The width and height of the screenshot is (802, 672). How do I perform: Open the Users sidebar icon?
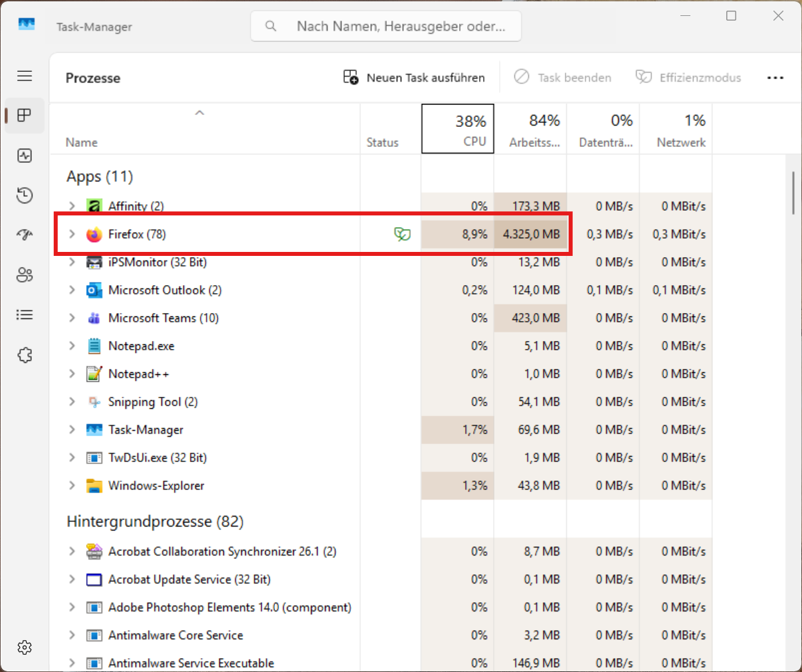click(25, 275)
